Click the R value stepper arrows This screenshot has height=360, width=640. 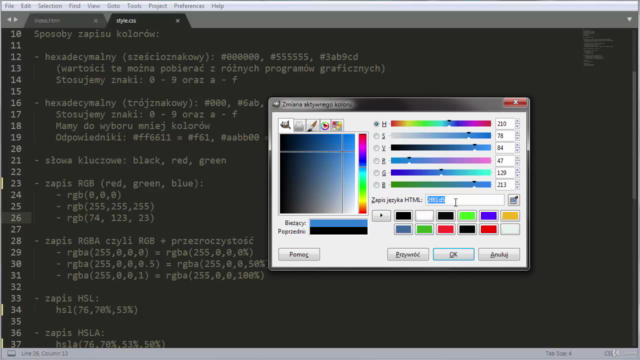(517, 161)
